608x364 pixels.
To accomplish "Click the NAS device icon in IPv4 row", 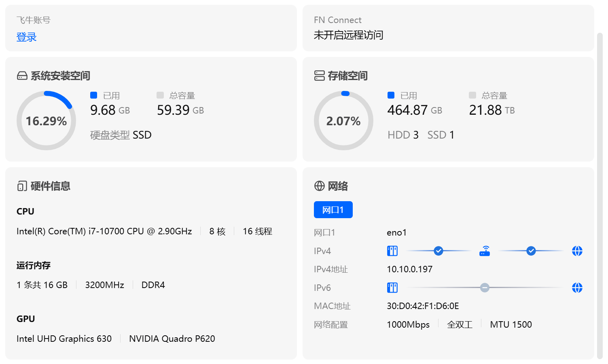I will click(x=392, y=251).
